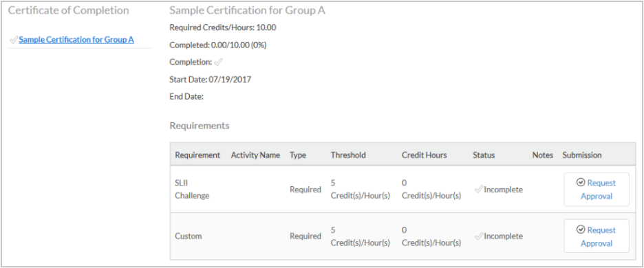Click the Requirements section heading

click(200, 126)
